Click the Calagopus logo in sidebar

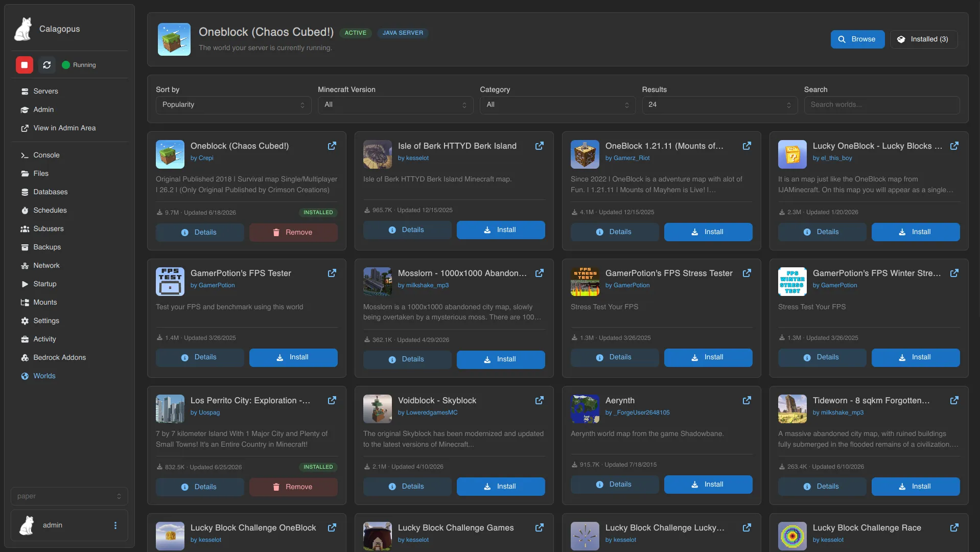click(23, 29)
